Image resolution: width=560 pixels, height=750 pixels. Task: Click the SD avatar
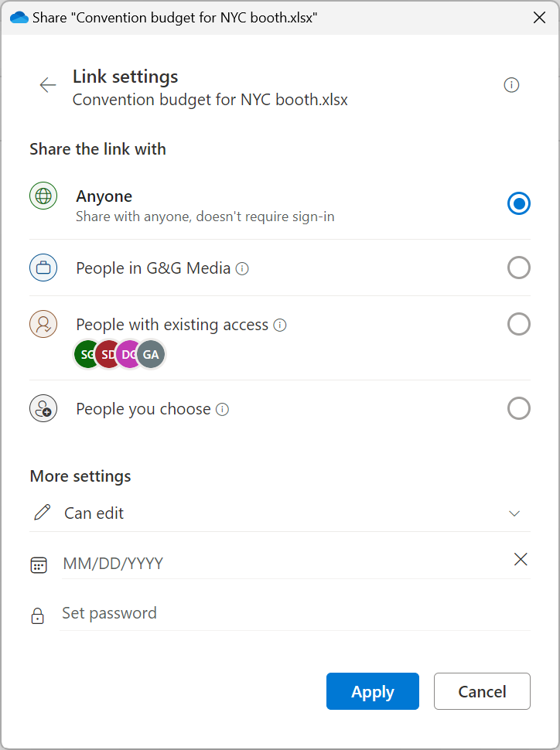pyautogui.click(x=106, y=354)
